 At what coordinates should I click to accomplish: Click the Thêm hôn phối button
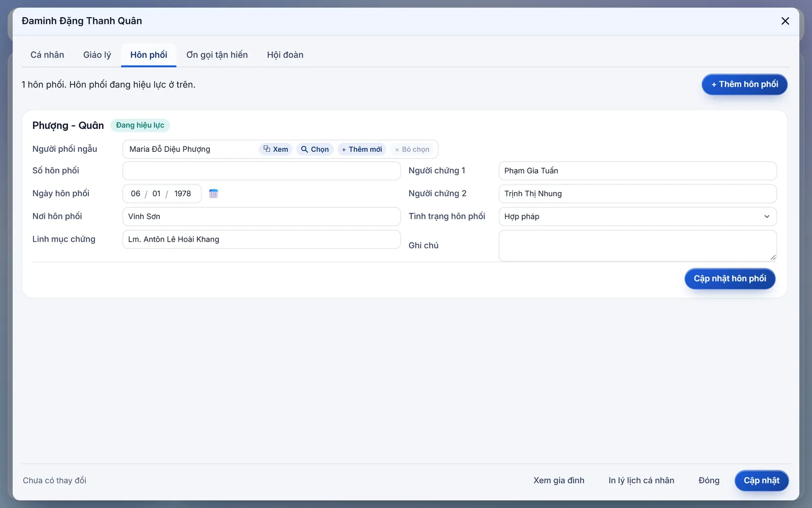(x=745, y=84)
